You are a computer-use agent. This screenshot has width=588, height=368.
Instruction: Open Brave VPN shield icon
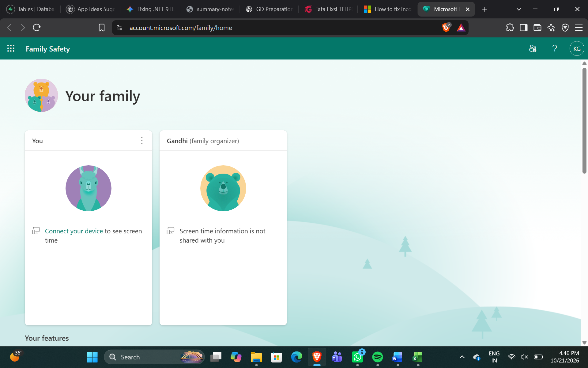point(565,28)
